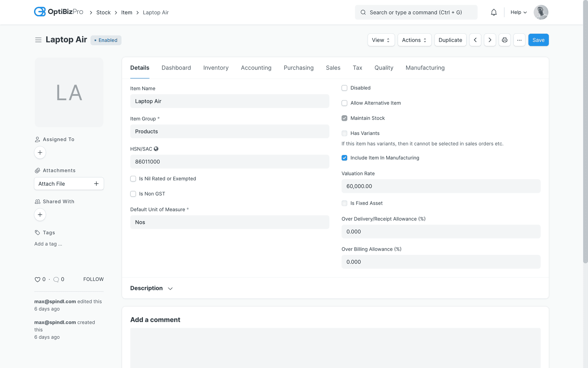Viewport: 588px width, 368px height.
Task: Go to the previous item record
Action: 475,40
